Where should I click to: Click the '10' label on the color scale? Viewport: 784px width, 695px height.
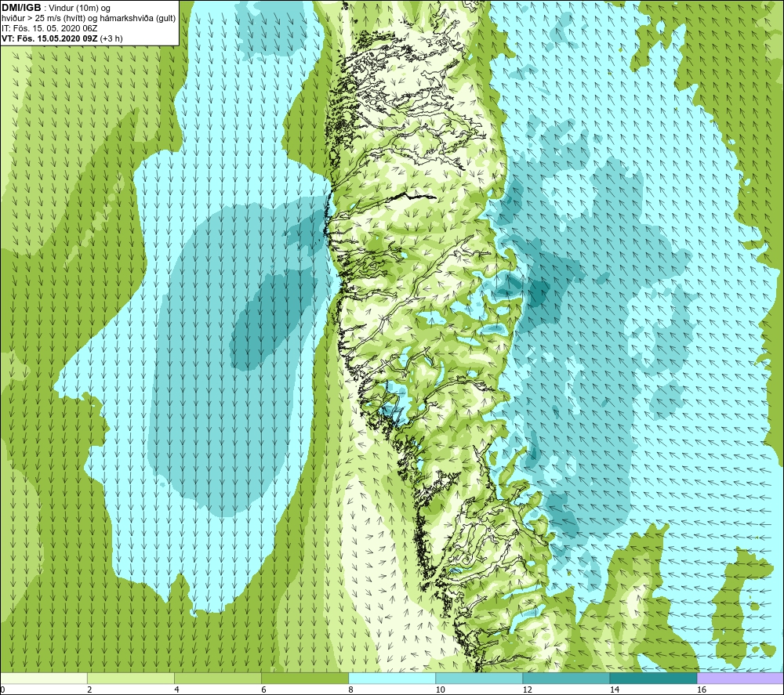click(440, 690)
